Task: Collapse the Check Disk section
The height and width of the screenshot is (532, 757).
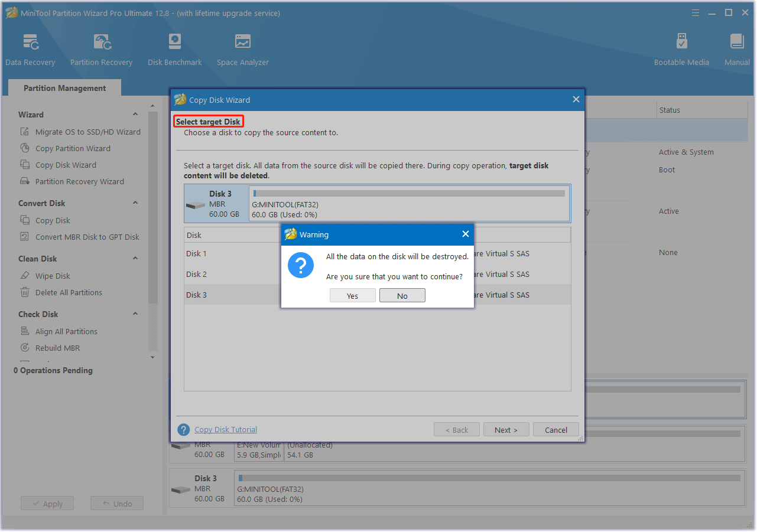Action: pos(135,314)
